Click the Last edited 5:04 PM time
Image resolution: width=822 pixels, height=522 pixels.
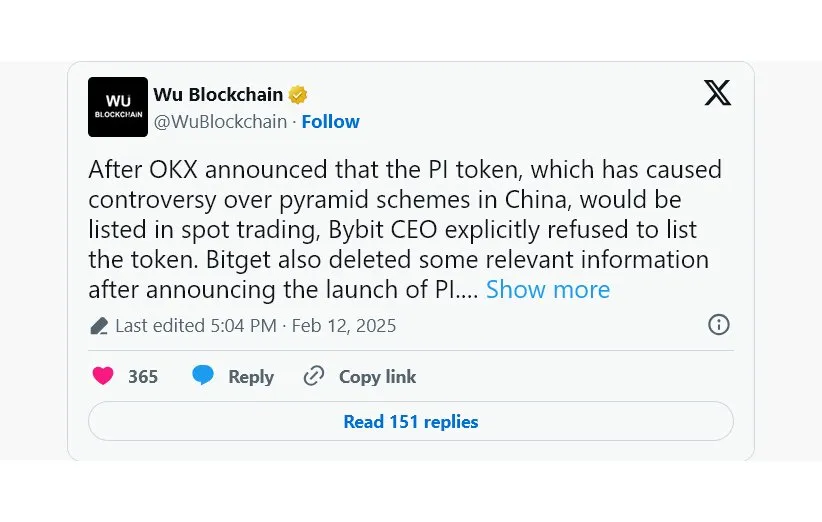[x=197, y=326]
